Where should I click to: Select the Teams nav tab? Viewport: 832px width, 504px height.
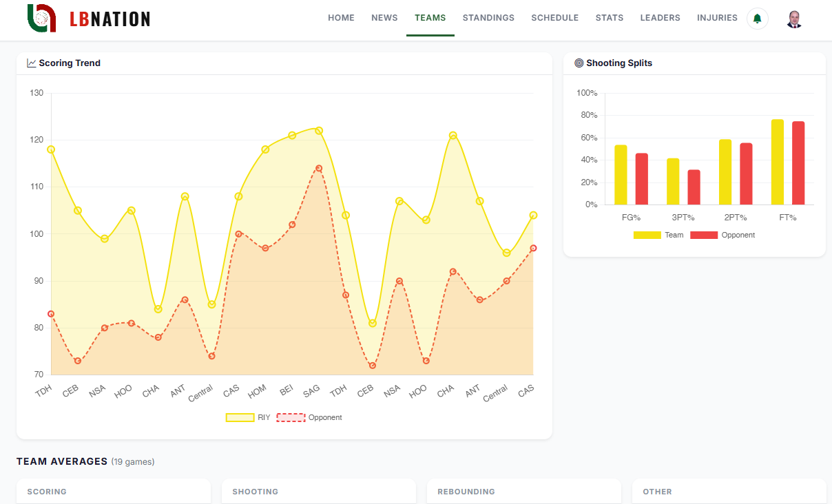click(x=430, y=18)
